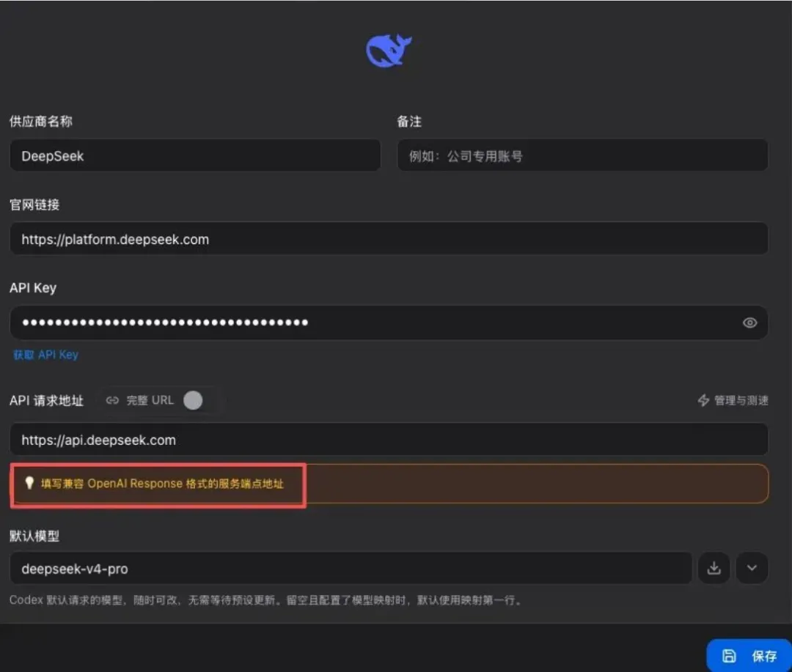Click the 默认模型 label

pos(34,536)
